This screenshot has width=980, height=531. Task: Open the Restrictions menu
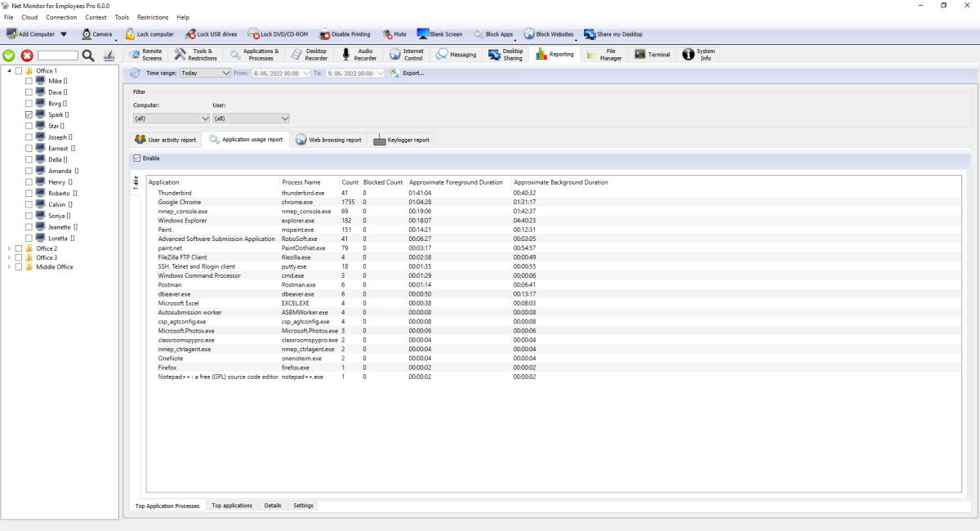pyautogui.click(x=153, y=16)
